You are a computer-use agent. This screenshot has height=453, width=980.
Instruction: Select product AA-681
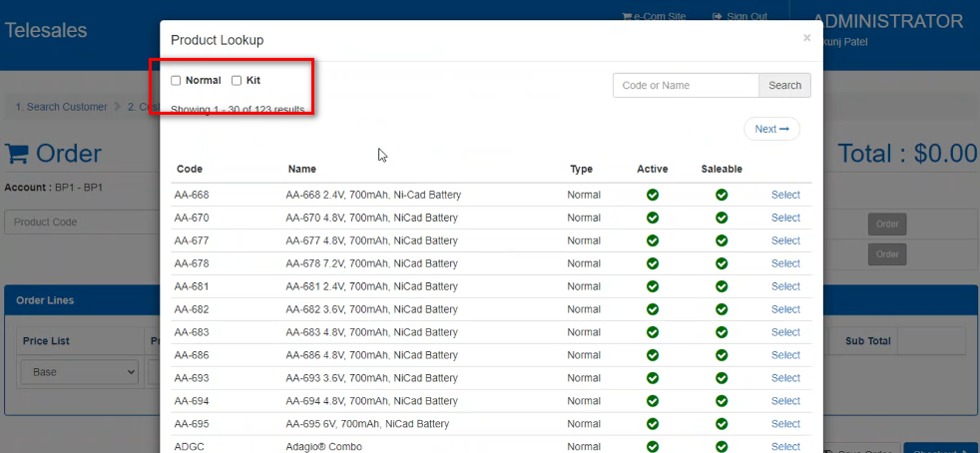pos(785,286)
